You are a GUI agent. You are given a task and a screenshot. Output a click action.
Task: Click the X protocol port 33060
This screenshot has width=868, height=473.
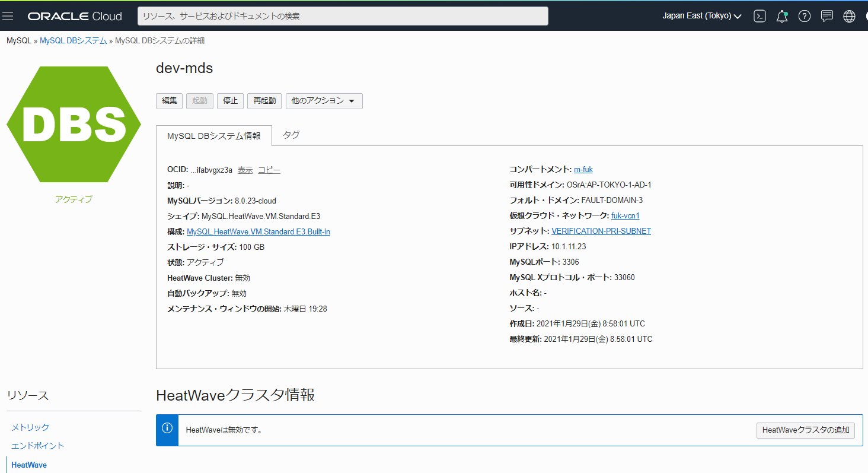tap(624, 278)
